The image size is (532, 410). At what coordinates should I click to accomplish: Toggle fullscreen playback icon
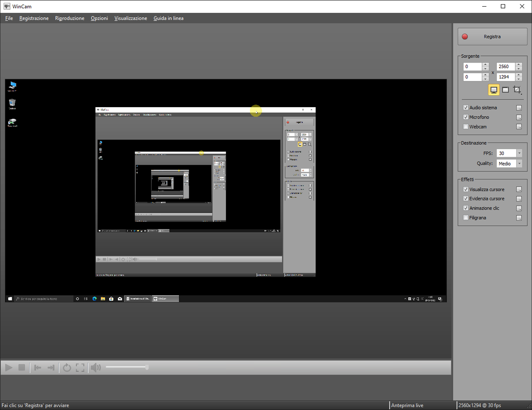point(80,367)
